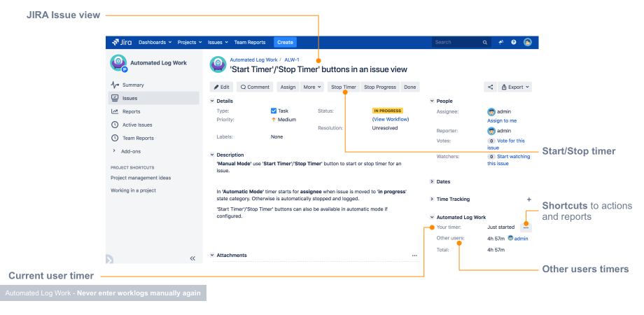Click the Stop Progress button
Viewport: 644px width, 315px height.
(380, 87)
